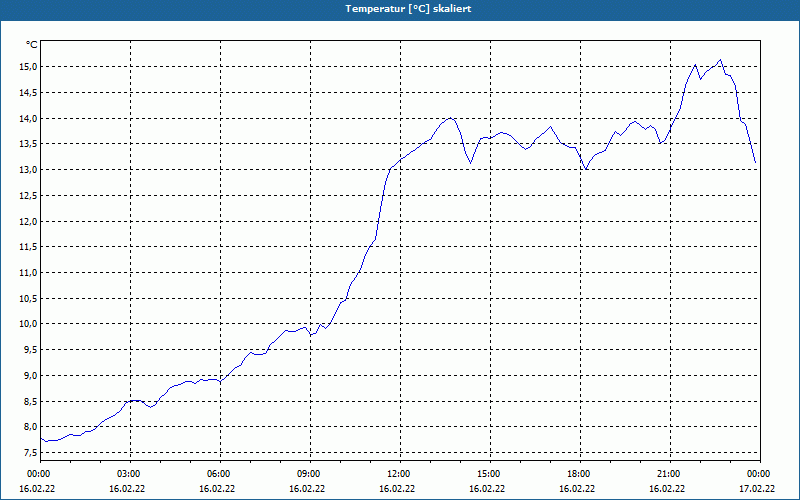Screen dimensions: 800x500
Task: Click the 14,5 y-axis label
Action: 28,92
